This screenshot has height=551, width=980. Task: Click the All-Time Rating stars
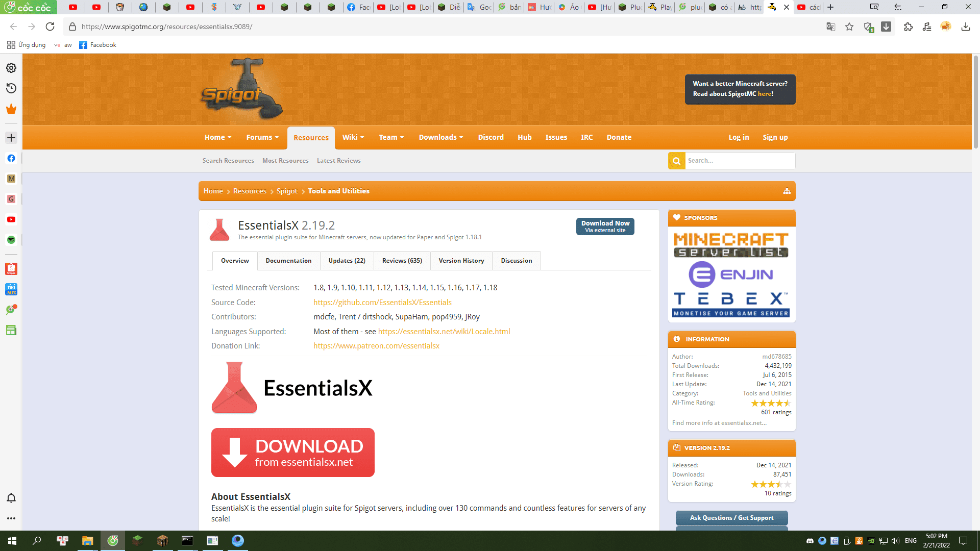(x=770, y=403)
